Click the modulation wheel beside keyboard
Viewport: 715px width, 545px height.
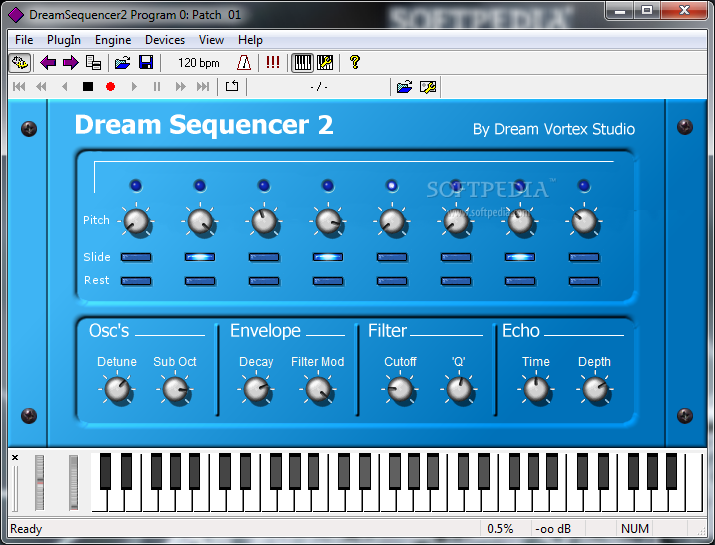point(73,483)
